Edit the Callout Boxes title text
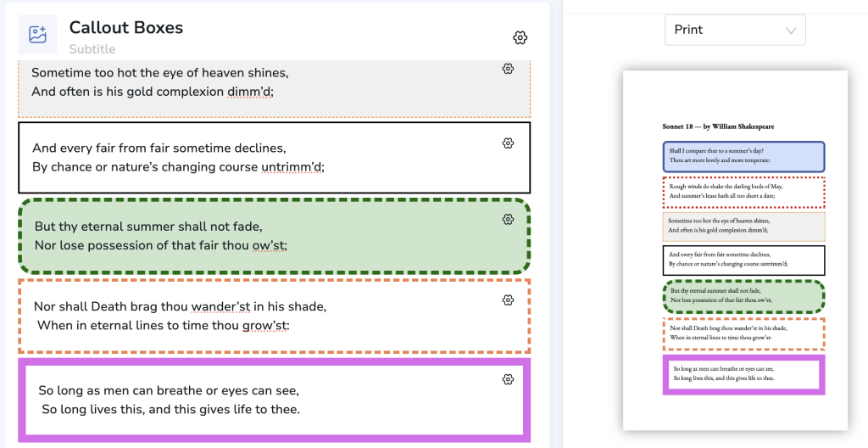Viewport: 868px width, 448px height. tap(126, 27)
